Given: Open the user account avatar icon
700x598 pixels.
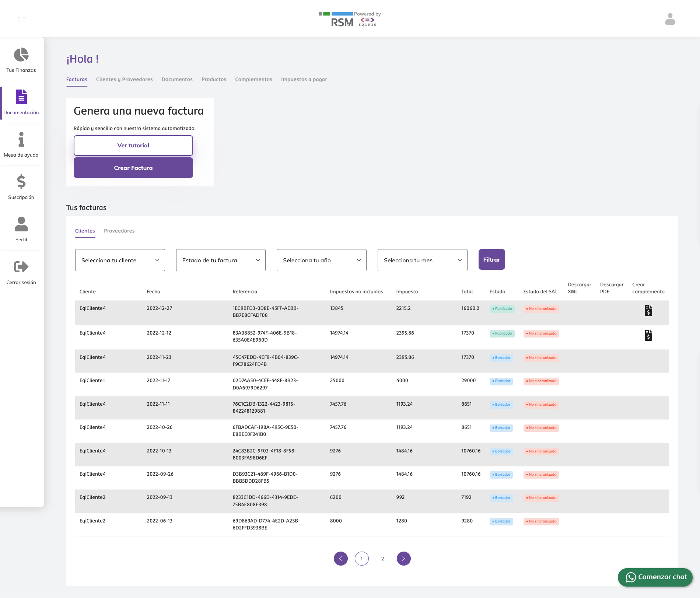Looking at the screenshot, I should point(670,19).
